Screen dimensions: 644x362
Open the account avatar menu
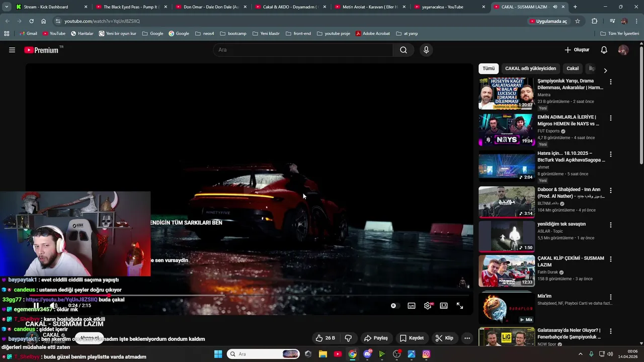point(623,50)
